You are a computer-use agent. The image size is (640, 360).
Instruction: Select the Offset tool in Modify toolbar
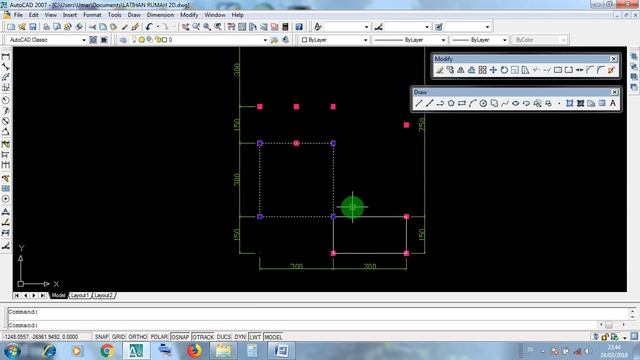tap(471, 70)
